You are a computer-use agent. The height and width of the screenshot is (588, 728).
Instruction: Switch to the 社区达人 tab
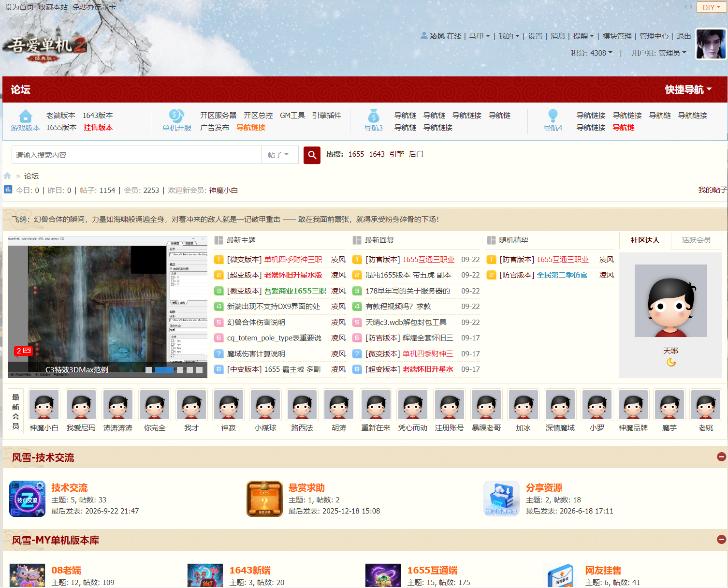coord(645,240)
